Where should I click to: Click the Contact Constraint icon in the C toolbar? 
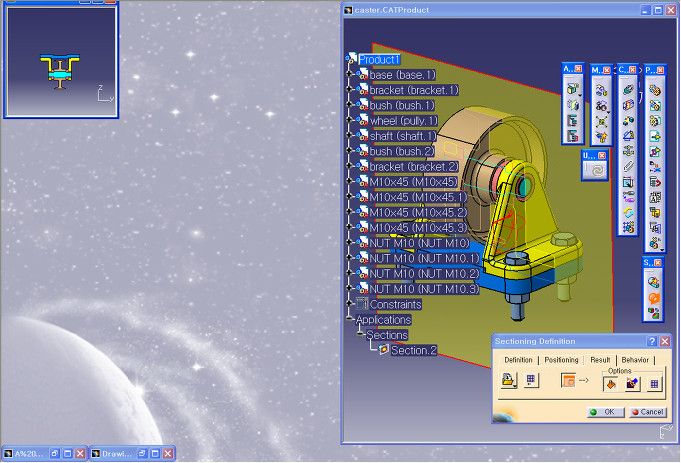[x=628, y=105]
